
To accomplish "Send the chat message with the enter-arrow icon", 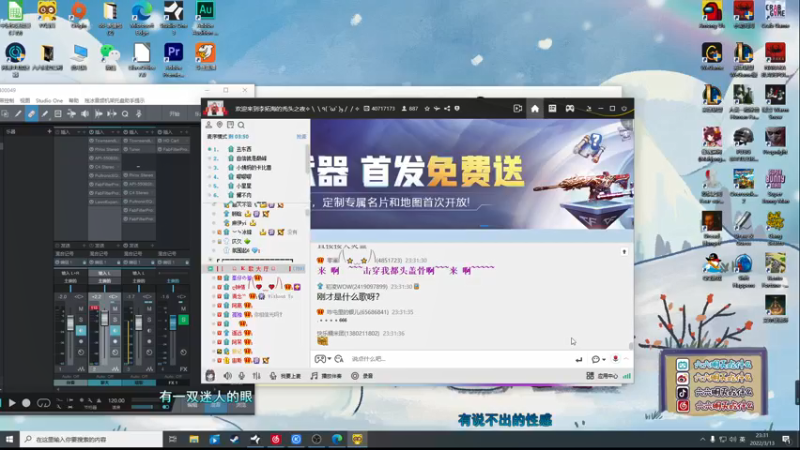I will pyautogui.click(x=579, y=360).
